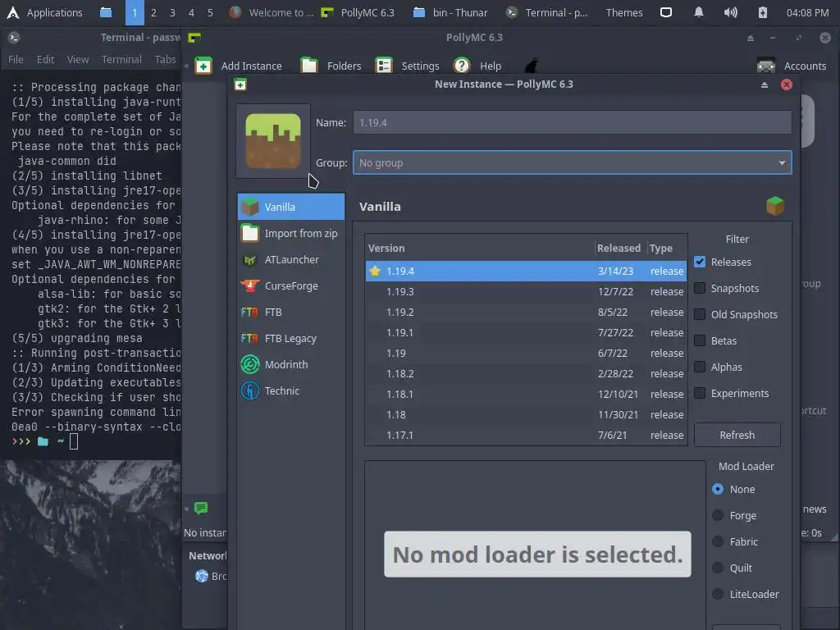Select version 1.19.2 row
The image size is (840, 630).
526,312
